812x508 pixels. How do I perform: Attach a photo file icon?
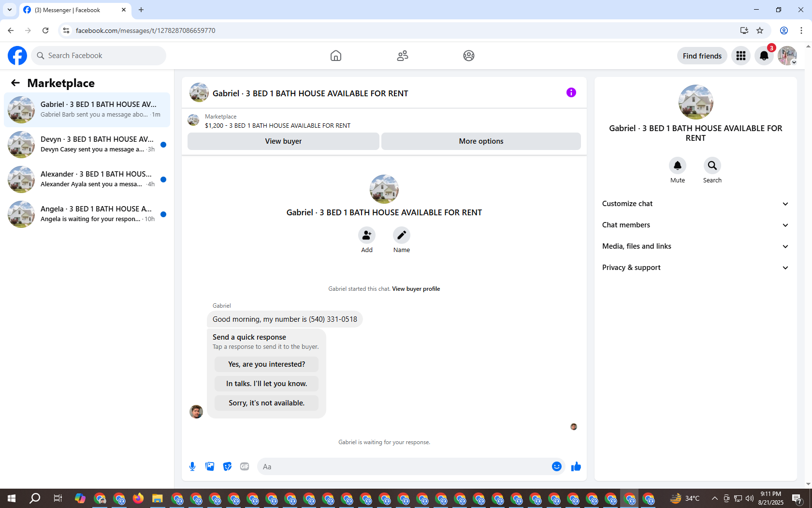pyautogui.click(x=210, y=466)
